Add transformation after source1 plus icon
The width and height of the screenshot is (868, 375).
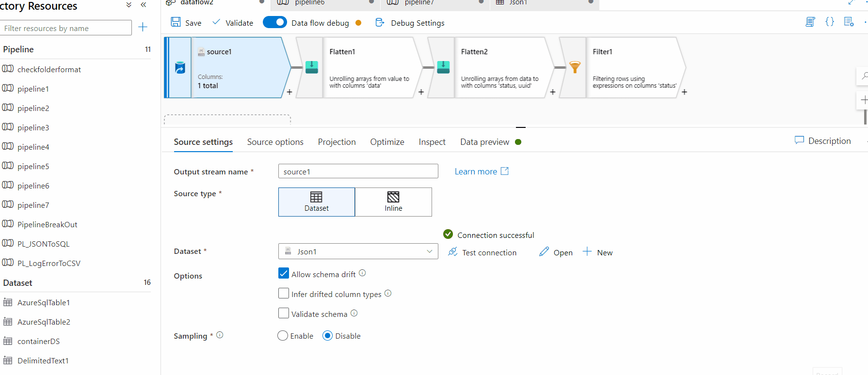(x=289, y=92)
